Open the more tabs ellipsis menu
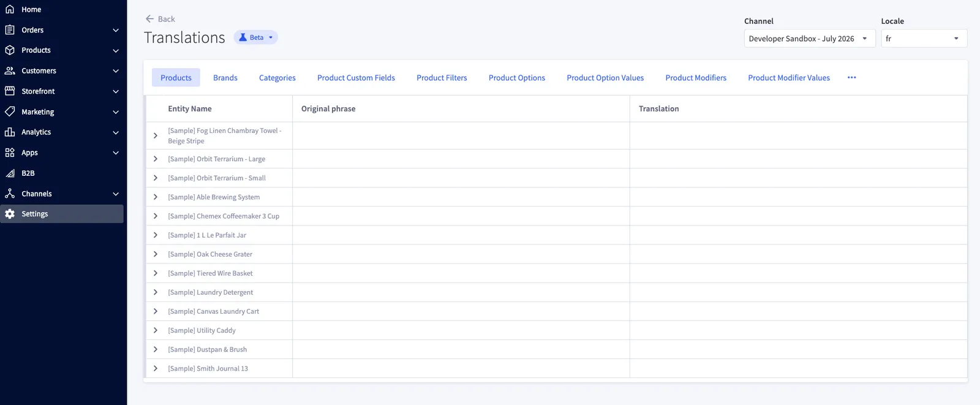 851,78
